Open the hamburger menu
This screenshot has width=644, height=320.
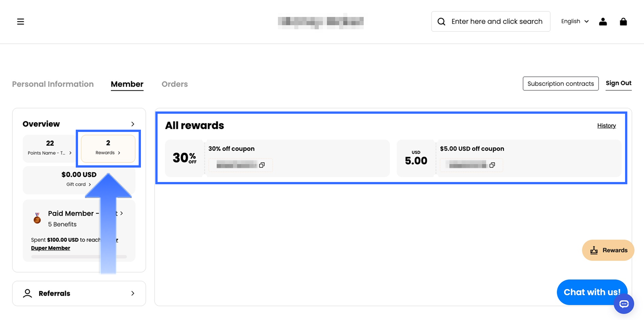pyautogui.click(x=20, y=22)
